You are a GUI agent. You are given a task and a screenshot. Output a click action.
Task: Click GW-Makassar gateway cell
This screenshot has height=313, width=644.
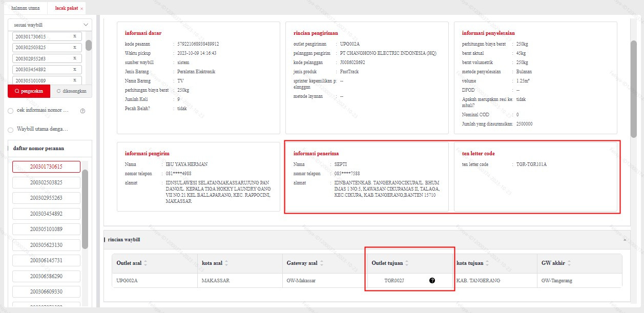[x=301, y=281]
